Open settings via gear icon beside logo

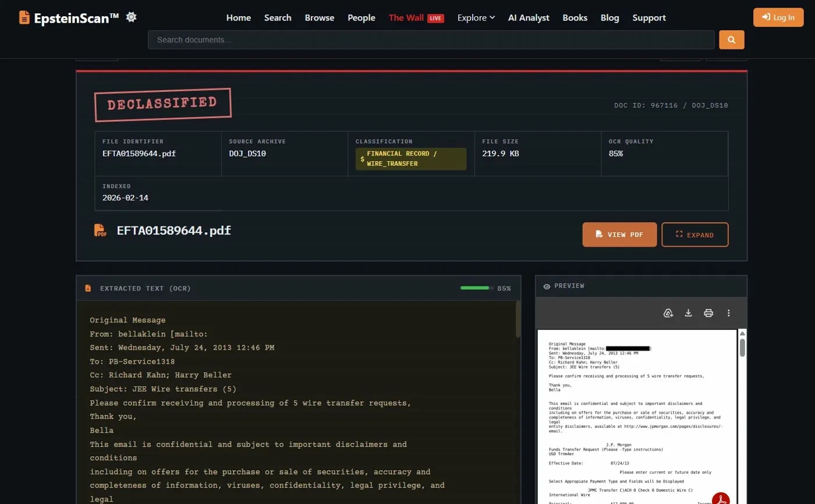131,17
